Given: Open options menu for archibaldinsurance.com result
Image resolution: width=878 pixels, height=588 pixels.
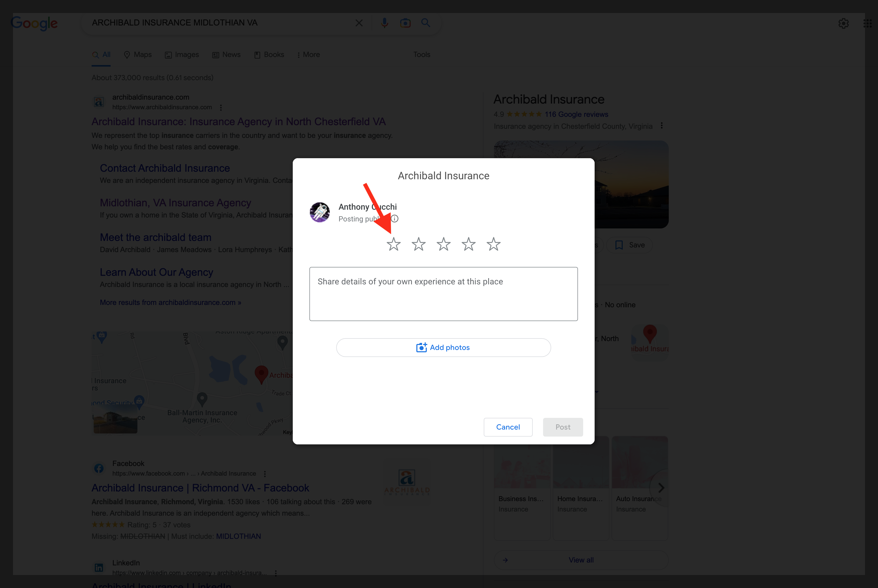Looking at the screenshot, I should tap(221, 108).
